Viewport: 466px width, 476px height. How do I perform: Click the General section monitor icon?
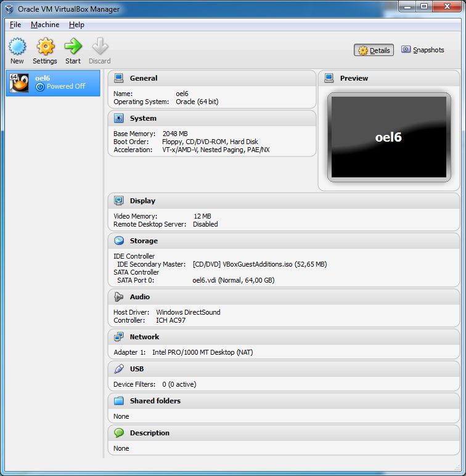(119, 78)
